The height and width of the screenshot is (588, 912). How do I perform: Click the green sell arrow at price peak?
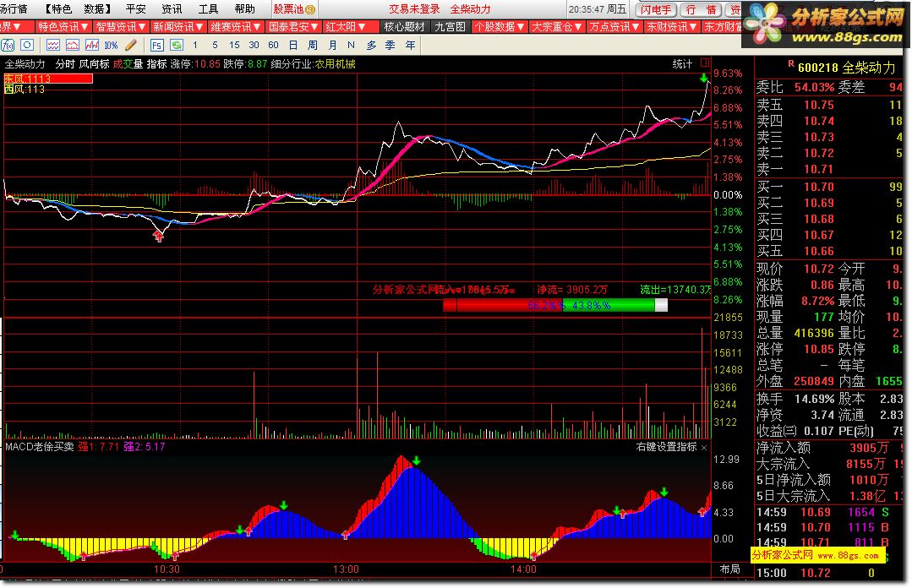coord(704,78)
